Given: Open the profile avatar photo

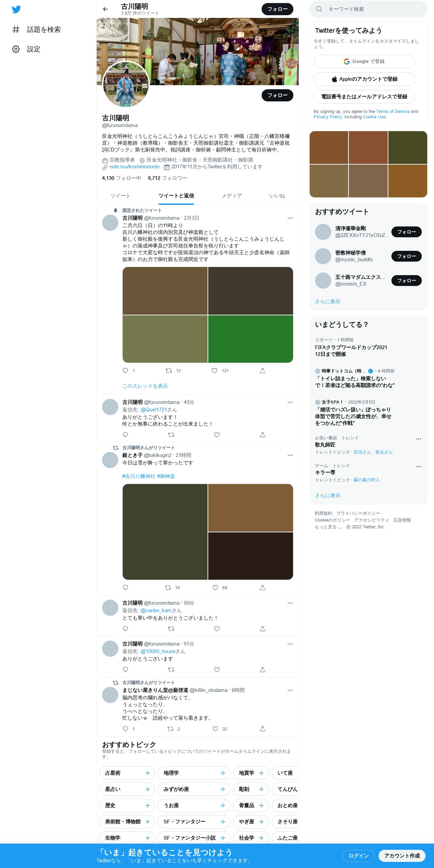Looking at the screenshot, I should (x=126, y=84).
